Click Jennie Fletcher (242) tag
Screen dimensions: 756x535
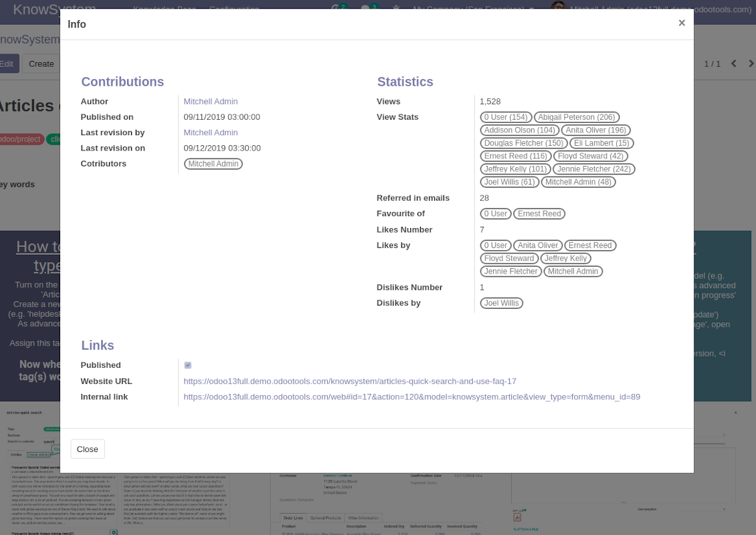(594, 169)
